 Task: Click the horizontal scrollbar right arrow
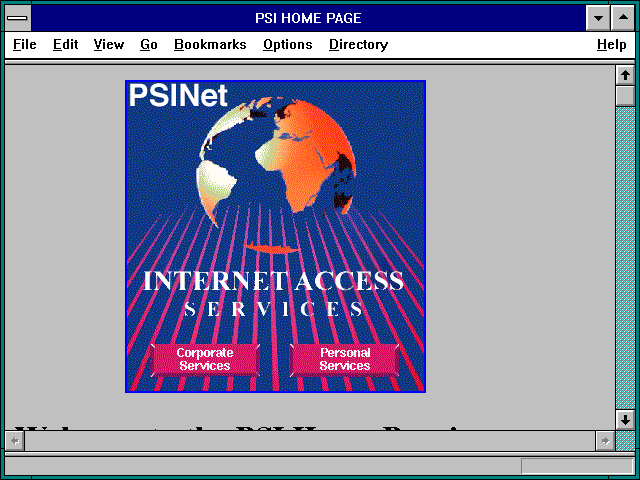tap(605, 441)
